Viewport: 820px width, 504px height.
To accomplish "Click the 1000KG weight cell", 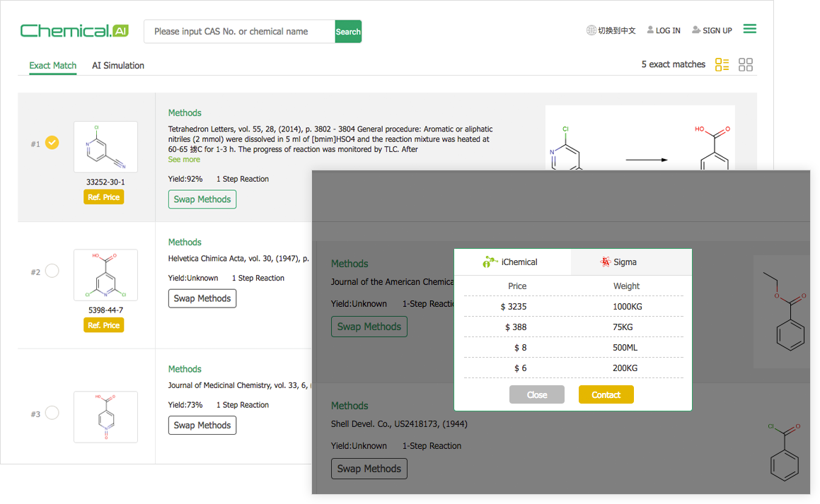I will 628,307.
